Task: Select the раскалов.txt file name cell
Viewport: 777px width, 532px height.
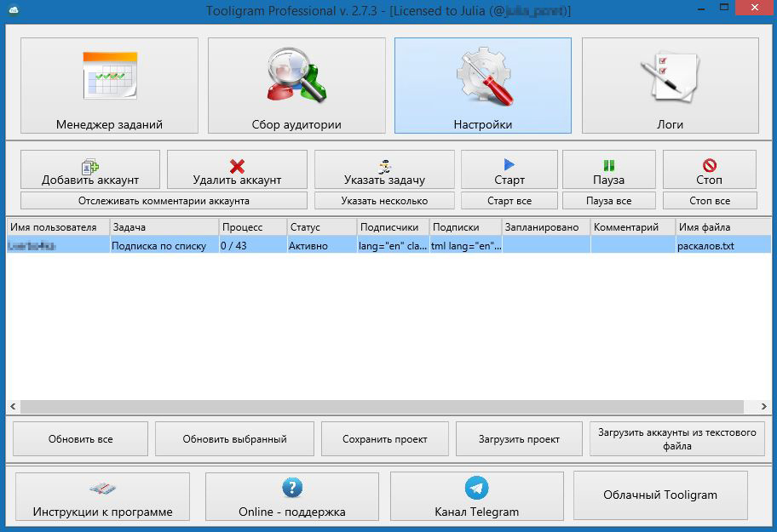Action: 723,245
